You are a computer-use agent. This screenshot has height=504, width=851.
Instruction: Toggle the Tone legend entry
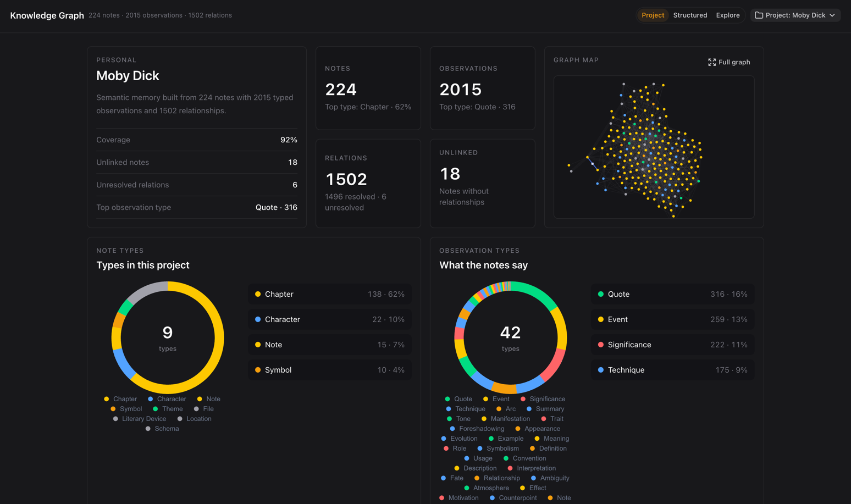458,419
